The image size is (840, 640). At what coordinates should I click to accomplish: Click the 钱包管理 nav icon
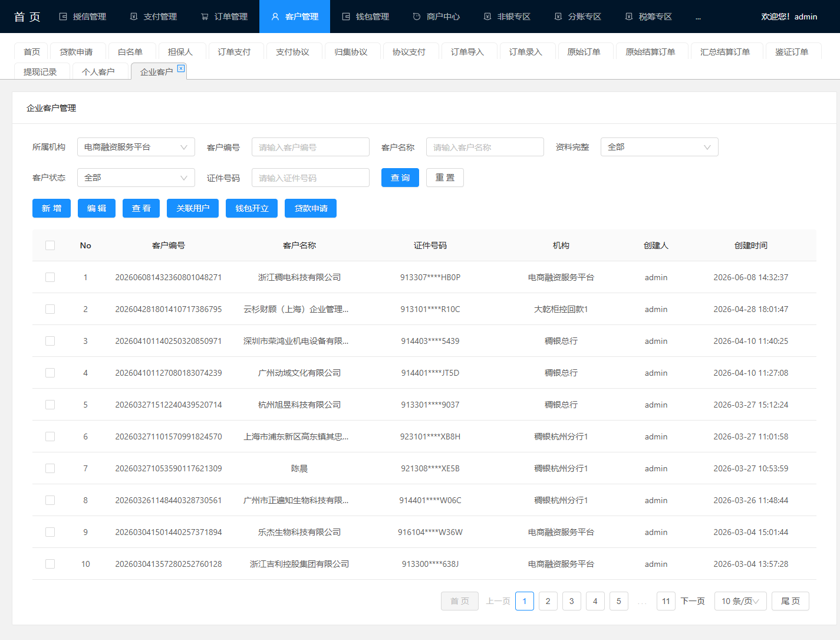pos(346,17)
